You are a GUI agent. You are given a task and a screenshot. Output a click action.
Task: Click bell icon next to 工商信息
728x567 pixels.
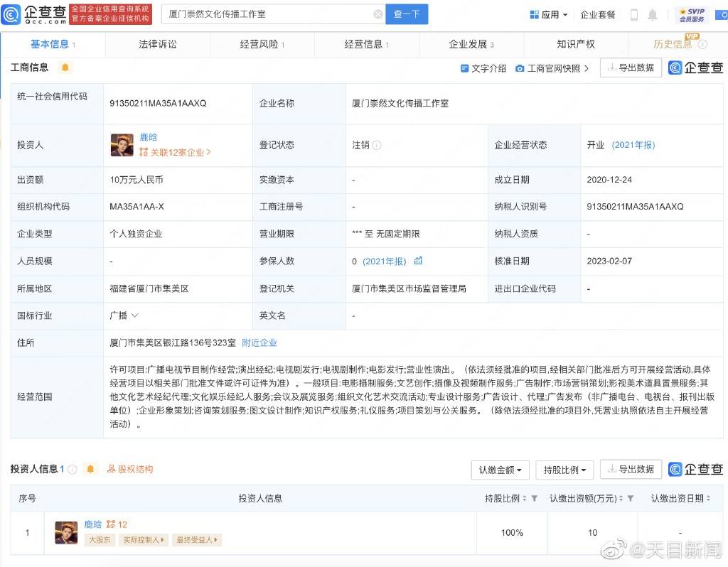tap(65, 67)
